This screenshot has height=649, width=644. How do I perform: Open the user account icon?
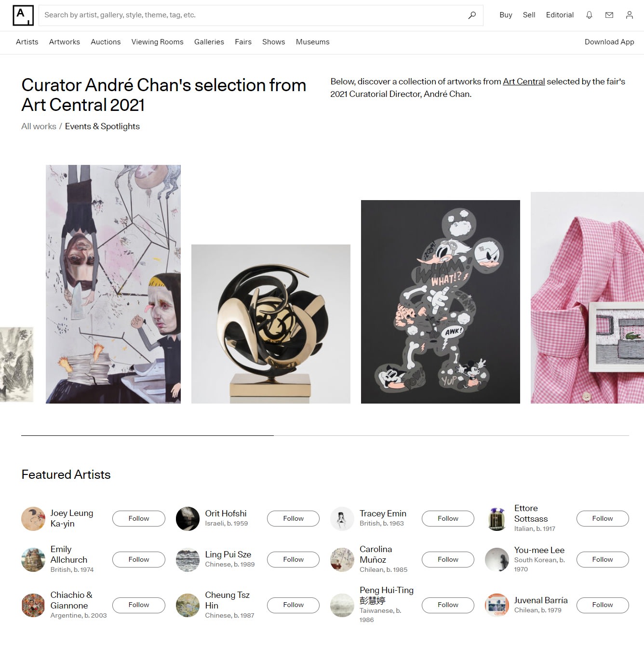point(630,15)
